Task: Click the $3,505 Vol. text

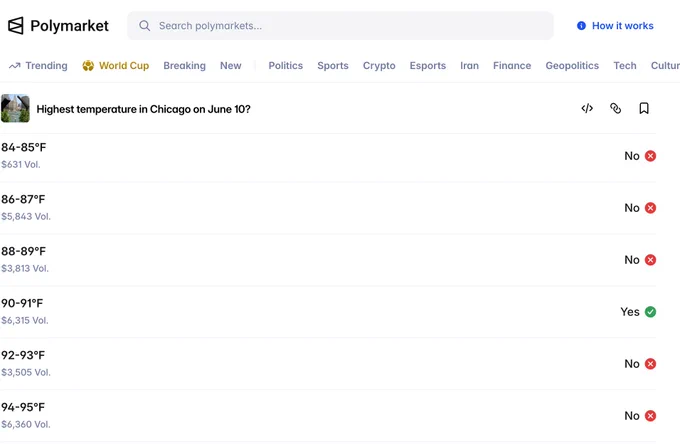Action: pyautogui.click(x=26, y=373)
